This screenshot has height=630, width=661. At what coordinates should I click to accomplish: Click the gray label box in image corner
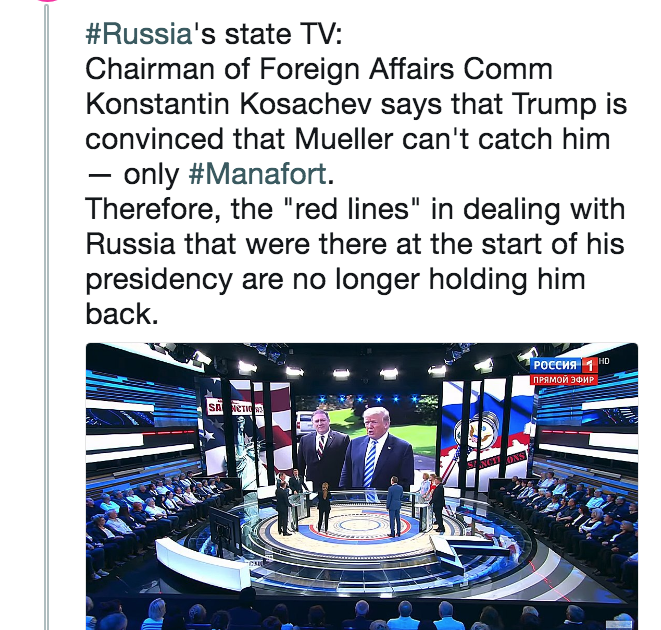tap(619, 625)
